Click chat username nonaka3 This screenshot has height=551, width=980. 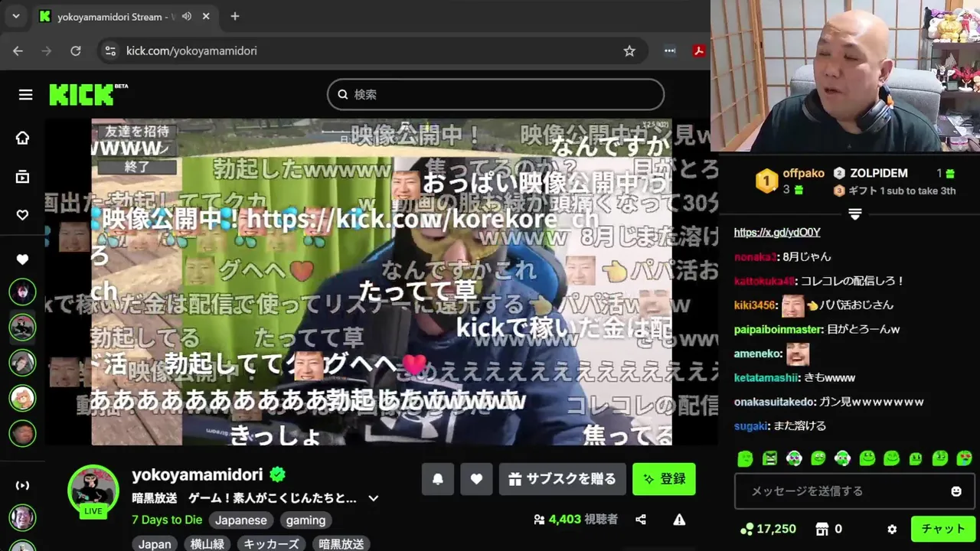[x=756, y=257]
